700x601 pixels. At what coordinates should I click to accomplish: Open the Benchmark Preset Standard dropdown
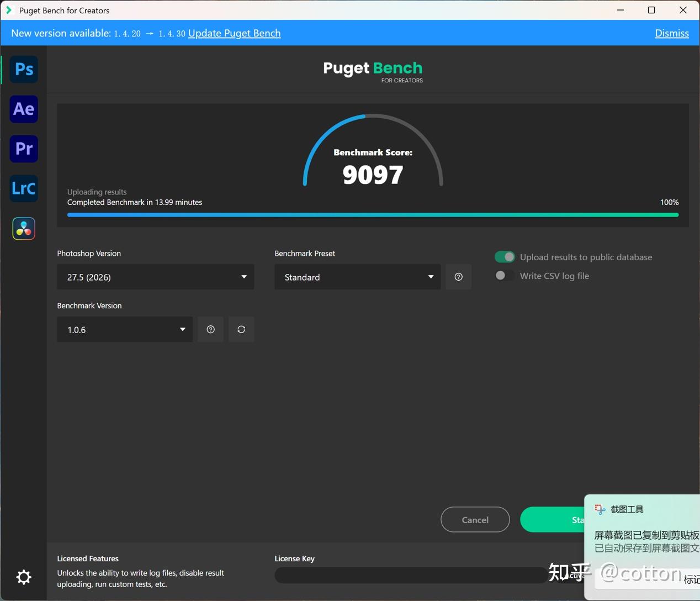click(x=357, y=277)
